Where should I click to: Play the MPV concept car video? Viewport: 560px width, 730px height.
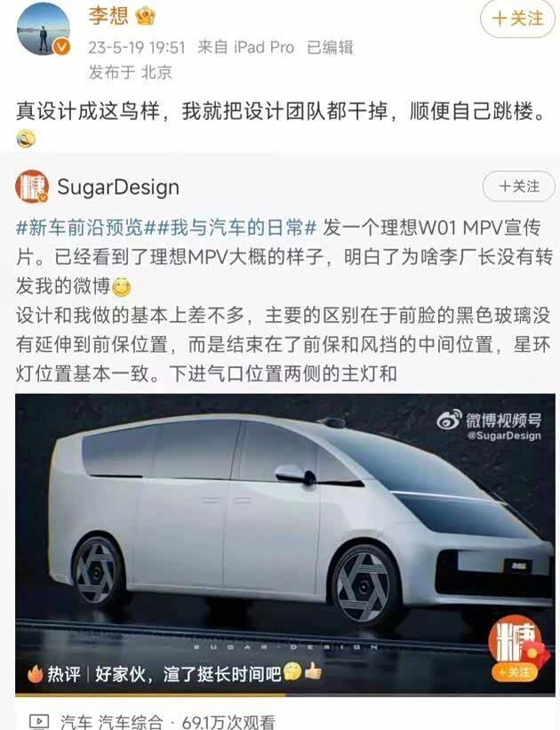[284, 543]
